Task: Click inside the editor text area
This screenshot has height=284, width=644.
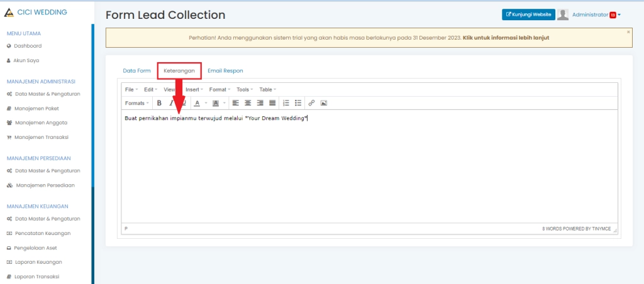Action: click(370, 167)
